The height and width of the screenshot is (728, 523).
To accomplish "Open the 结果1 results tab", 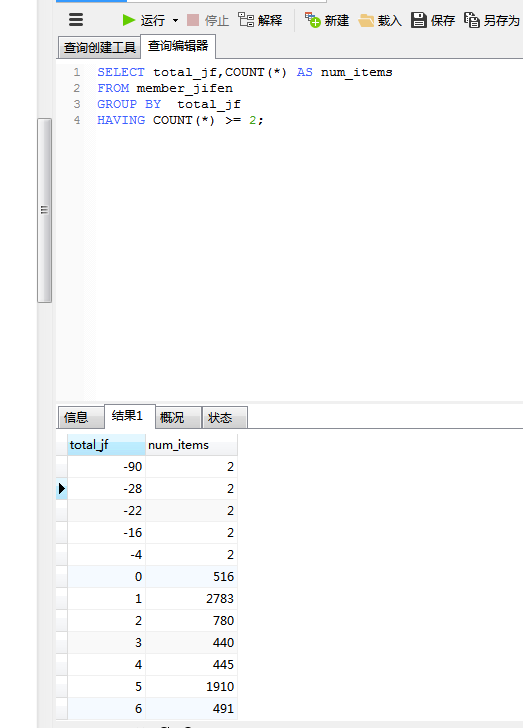I will 130,416.
